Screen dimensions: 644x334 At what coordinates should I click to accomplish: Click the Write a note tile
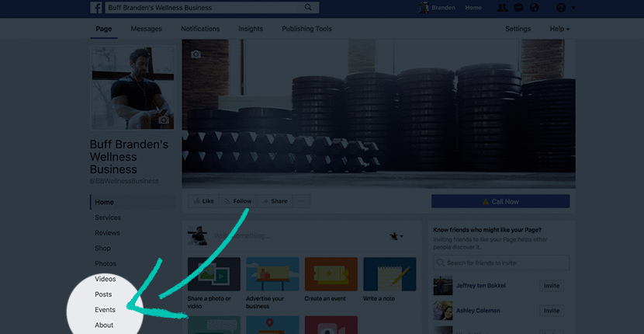(390, 280)
